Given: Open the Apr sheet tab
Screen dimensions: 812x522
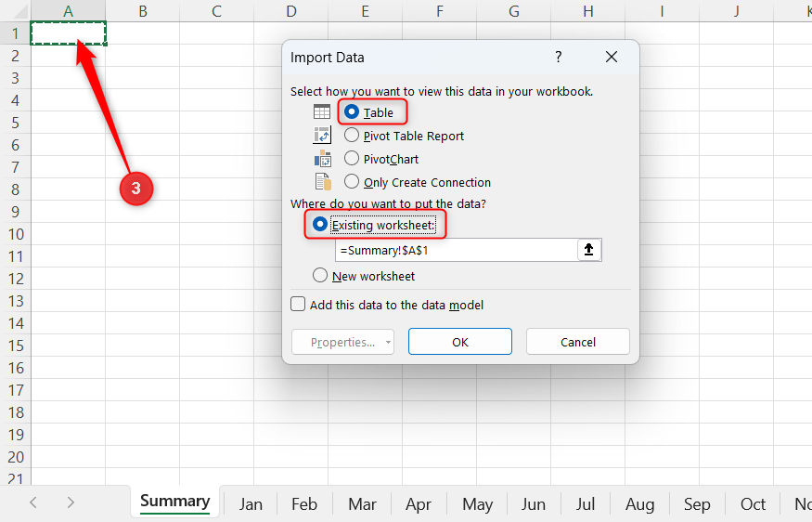Looking at the screenshot, I should pos(419,503).
